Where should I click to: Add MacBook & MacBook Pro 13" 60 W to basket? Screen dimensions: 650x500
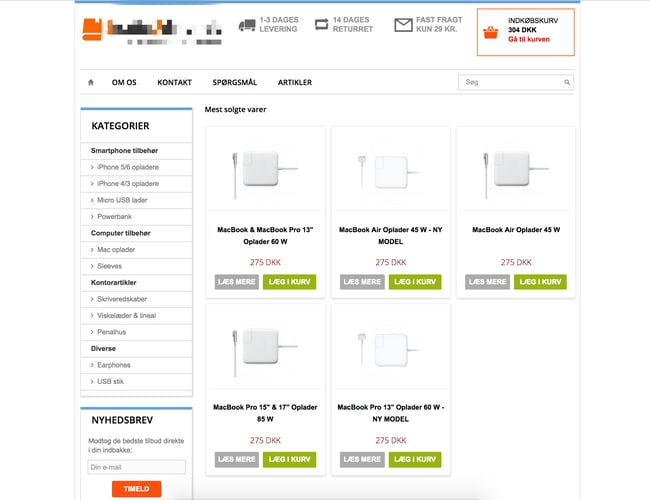click(x=289, y=282)
